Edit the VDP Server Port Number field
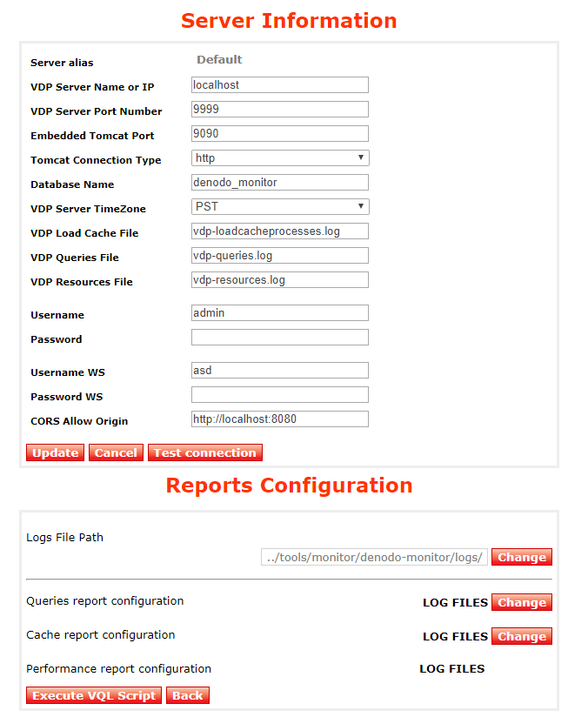This screenshot has width=588, height=717. pos(280,110)
